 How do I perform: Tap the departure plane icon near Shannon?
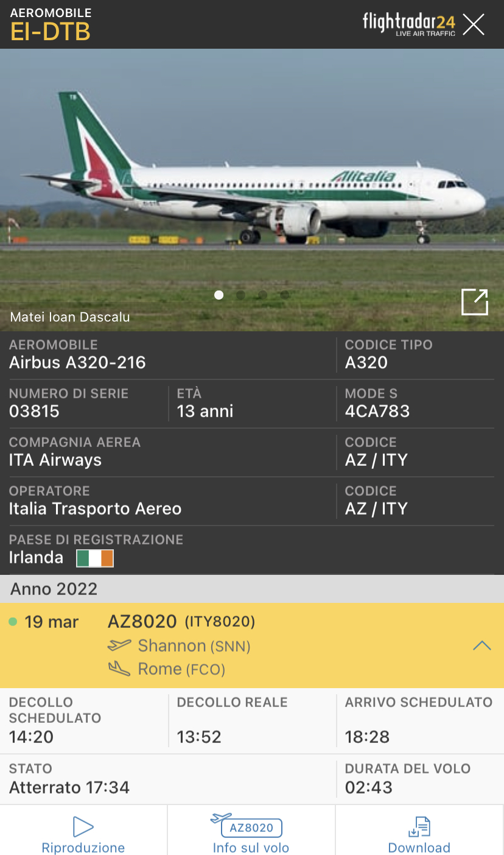[119, 645]
